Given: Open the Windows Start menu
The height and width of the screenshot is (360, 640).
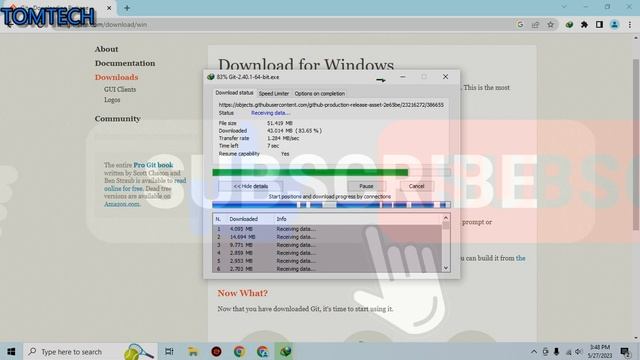Looking at the screenshot, I should pyautogui.click(x=11, y=351).
